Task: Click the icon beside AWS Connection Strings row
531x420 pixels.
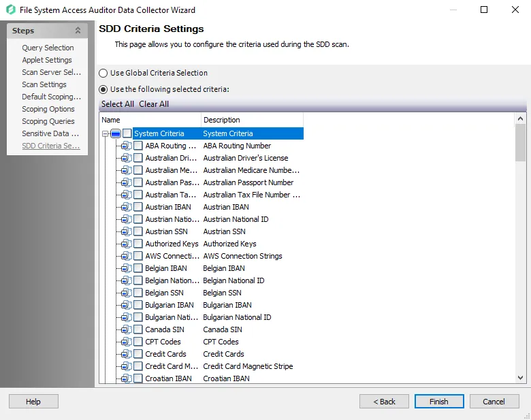Action: coord(127,256)
